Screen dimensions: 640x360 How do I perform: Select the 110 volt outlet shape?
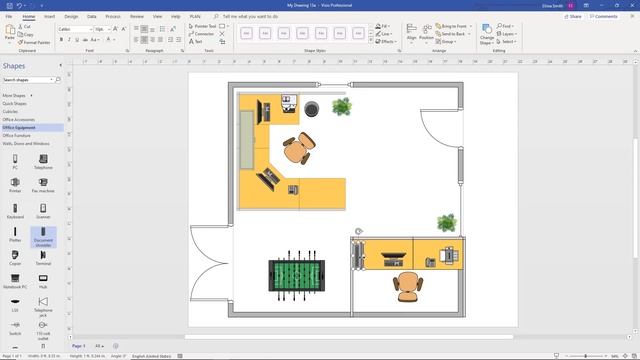(x=43, y=330)
